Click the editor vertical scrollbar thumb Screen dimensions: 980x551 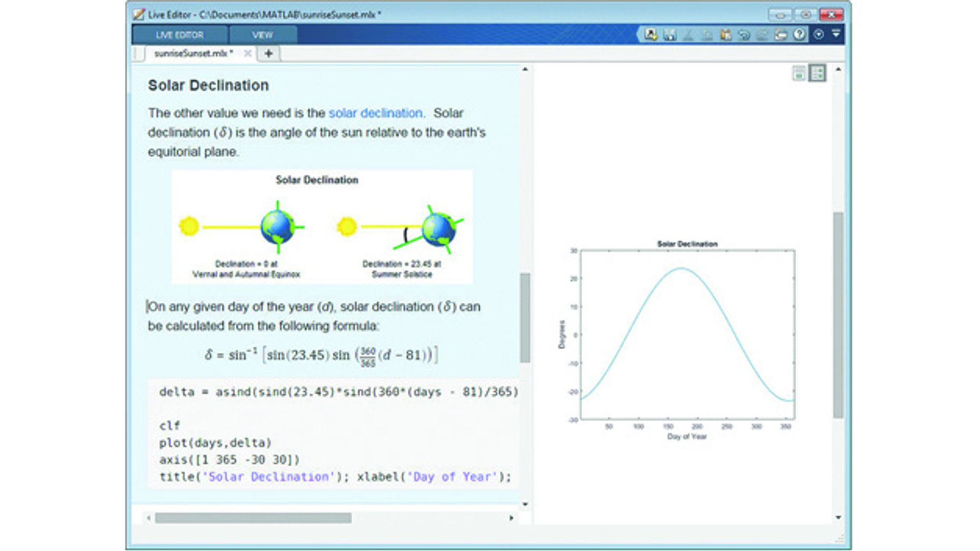click(525, 317)
